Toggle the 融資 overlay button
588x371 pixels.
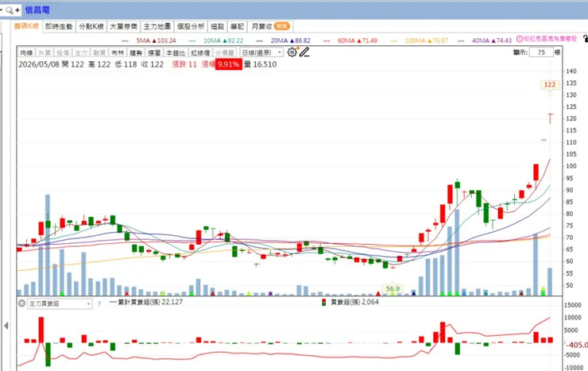(x=99, y=52)
